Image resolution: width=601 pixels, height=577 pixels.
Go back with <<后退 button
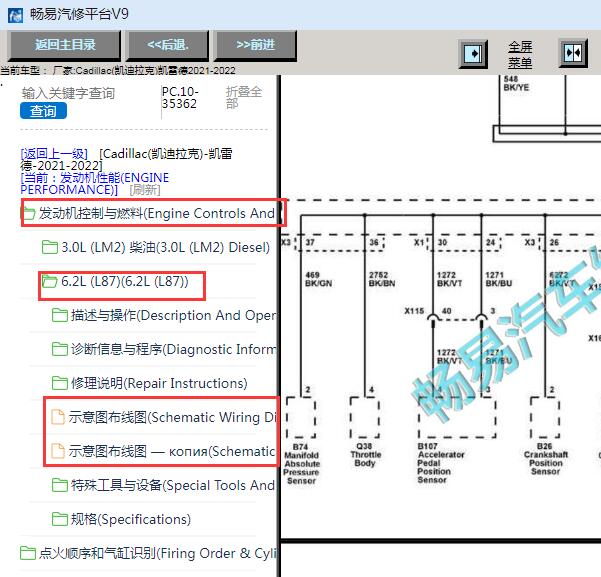(x=167, y=45)
